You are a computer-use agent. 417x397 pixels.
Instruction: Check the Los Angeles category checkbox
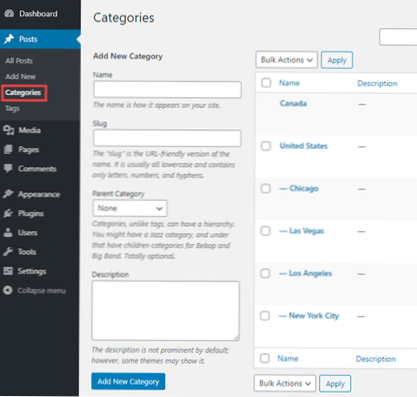pos(265,273)
